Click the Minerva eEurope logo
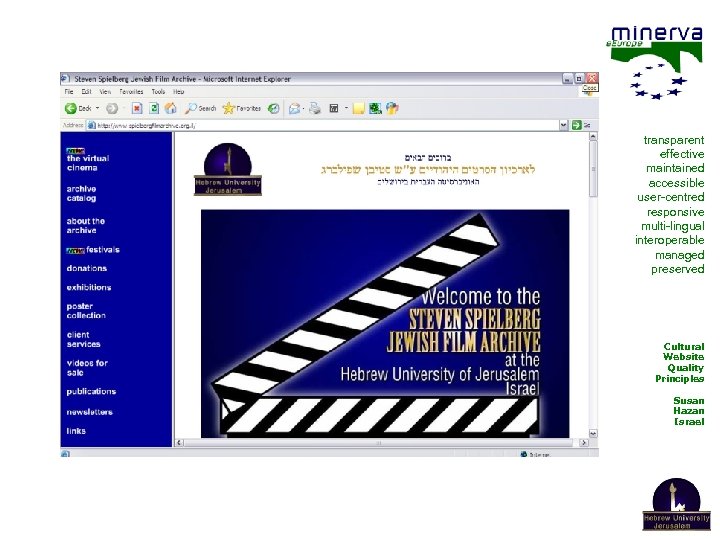720x540 pixels. 656,62
